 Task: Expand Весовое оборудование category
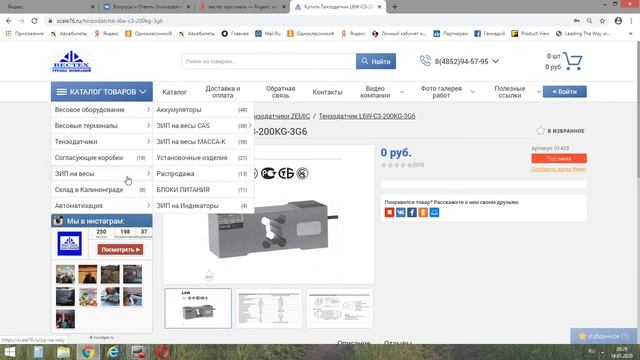pyautogui.click(x=102, y=110)
